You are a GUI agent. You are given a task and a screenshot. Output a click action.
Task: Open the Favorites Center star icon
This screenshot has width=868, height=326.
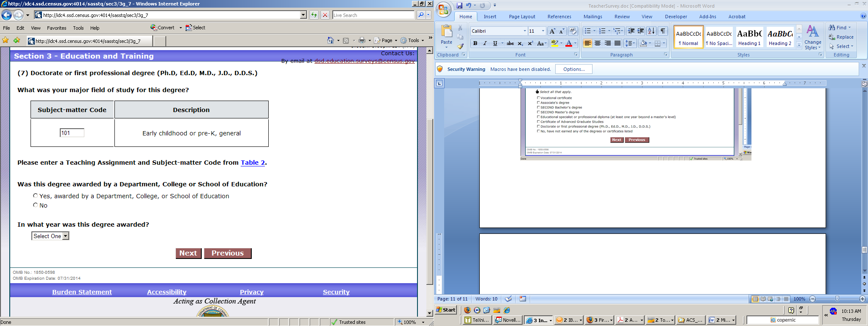tap(6, 40)
